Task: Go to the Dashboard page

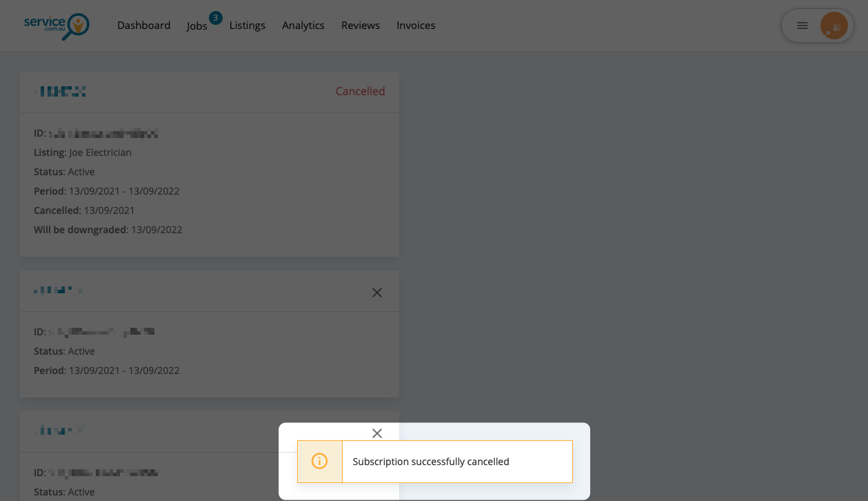Action: point(143,26)
